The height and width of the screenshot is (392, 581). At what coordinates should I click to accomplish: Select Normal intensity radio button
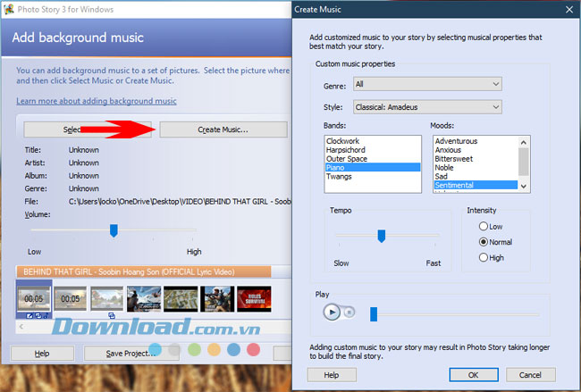pos(484,242)
